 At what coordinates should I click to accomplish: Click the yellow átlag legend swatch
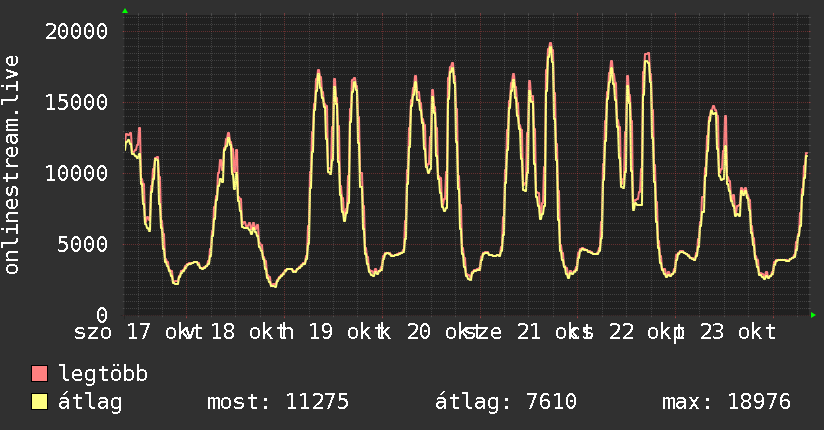click(x=39, y=401)
